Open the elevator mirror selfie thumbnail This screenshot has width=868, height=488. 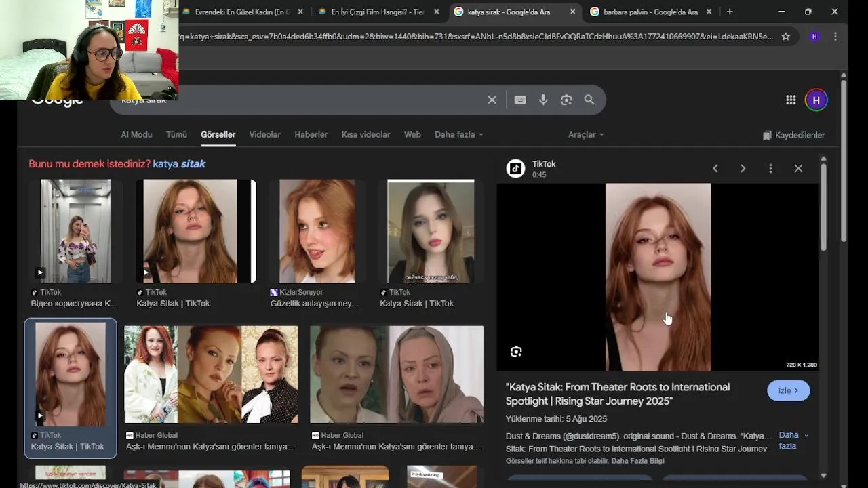[75, 231]
